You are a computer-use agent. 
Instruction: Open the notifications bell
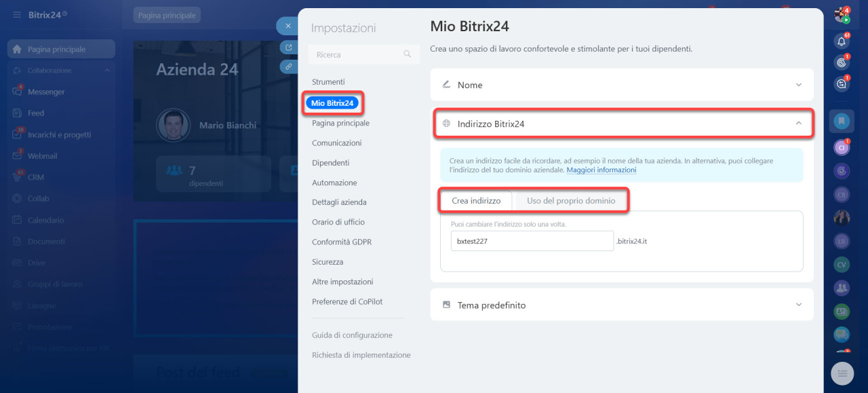[842, 41]
